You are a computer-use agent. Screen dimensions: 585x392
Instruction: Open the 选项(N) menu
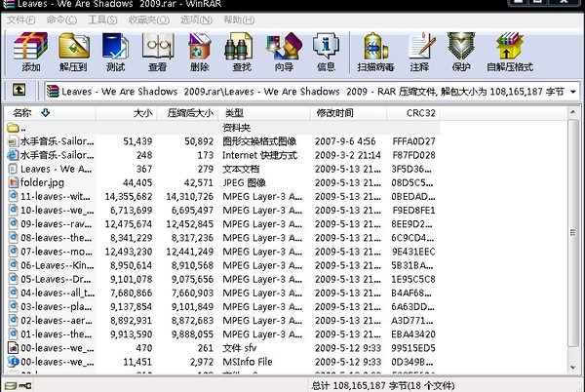pyautogui.click(x=197, y=20)
